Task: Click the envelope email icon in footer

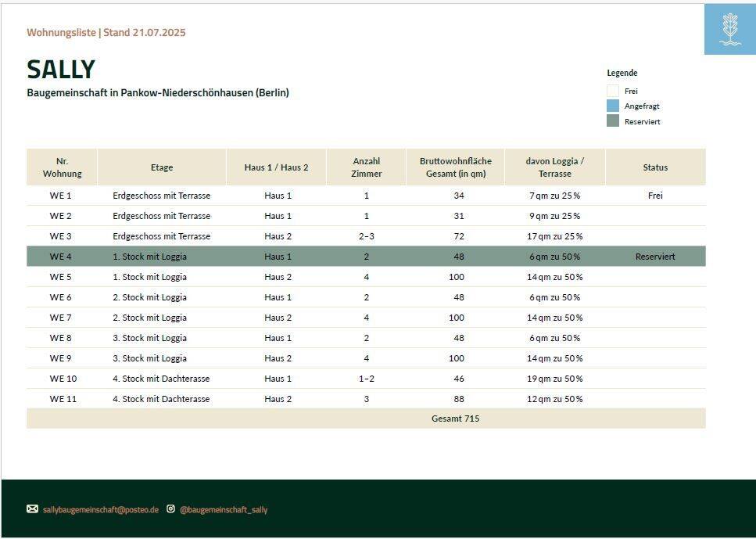Action: tap(32, 509)
